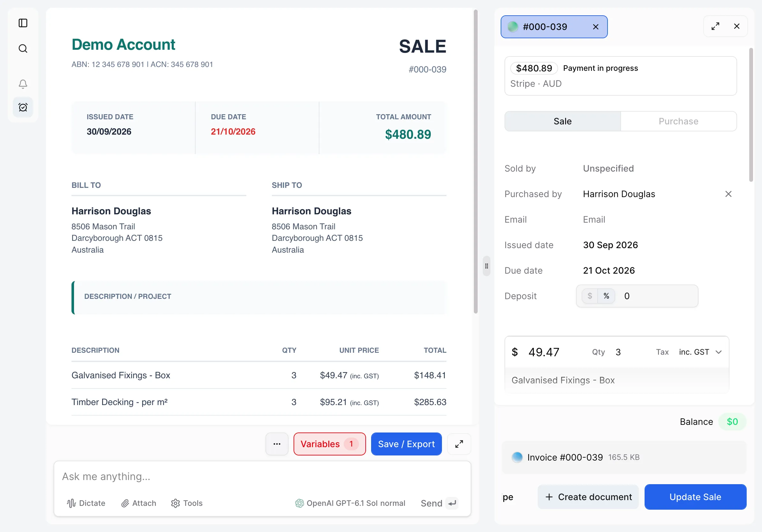The width and height of the screenshot is (762, 532).
Task: Click the Dictate microphone option
Action: 86,503
